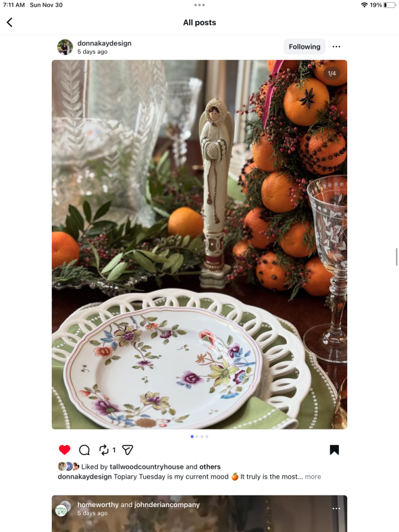Unlike the post with red heart

click(x=64, y=449)
